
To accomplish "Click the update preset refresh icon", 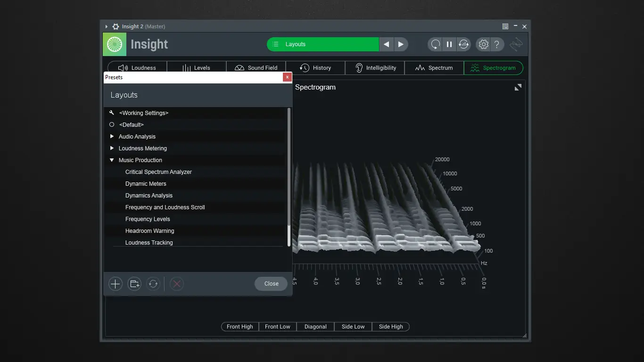I will [x=153, y=284].
